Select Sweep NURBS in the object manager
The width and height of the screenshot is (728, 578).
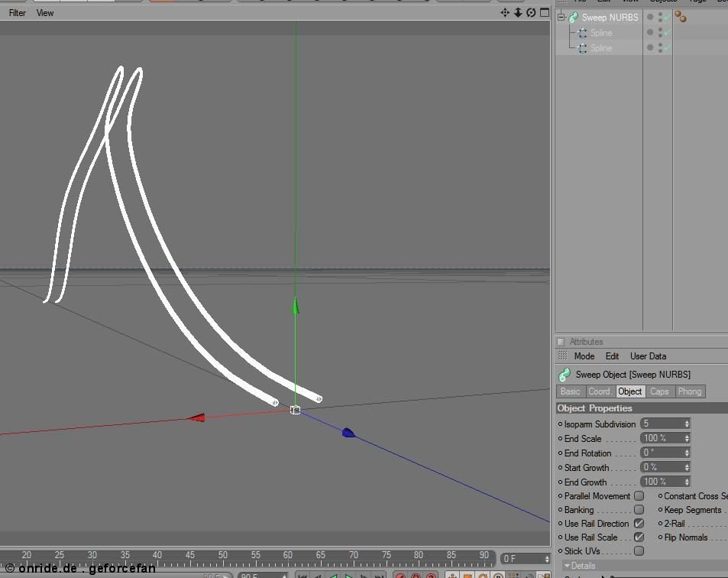coord(610,18)
